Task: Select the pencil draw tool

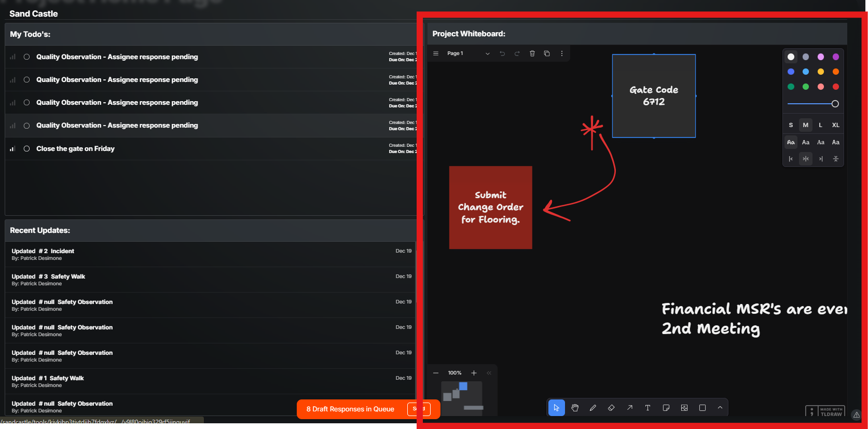Action: point(593,408)
